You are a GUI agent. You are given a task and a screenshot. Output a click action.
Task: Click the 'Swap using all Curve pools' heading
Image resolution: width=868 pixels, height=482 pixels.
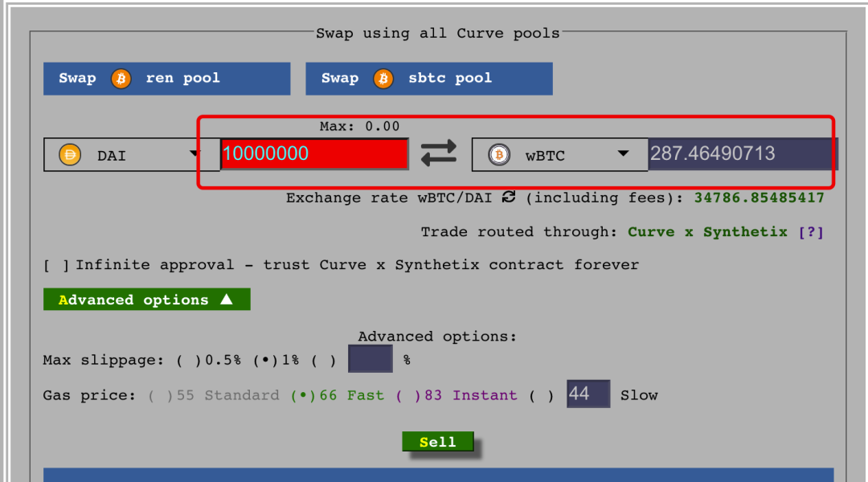[437, 33]
